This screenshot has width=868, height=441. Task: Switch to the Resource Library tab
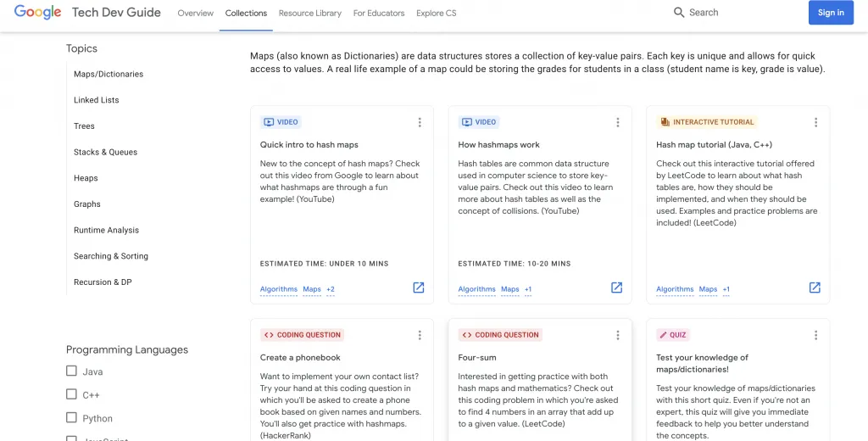pyautogui.click(x=309, y=14)
